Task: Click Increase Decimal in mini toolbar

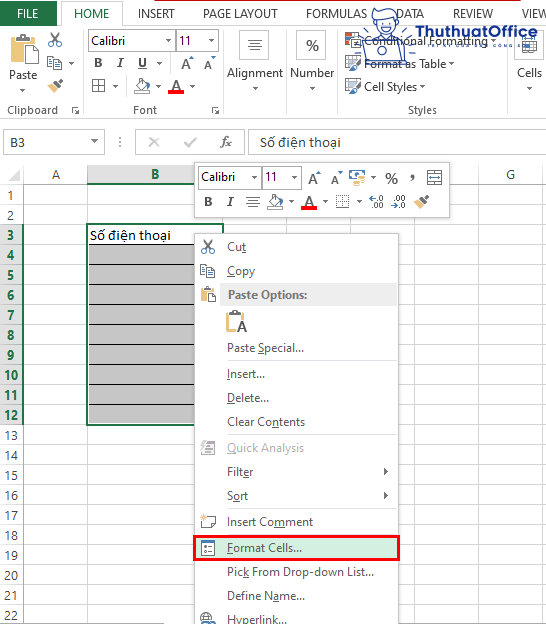Action: [x=376, y=202]
